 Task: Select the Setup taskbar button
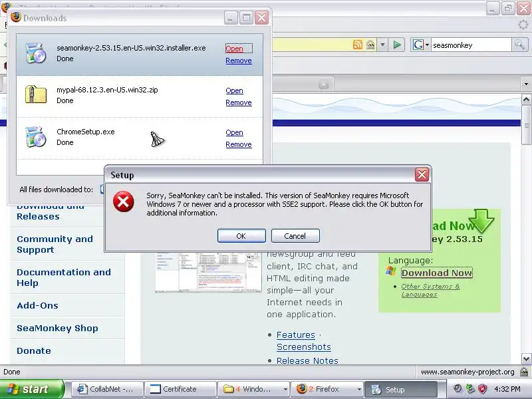(401, 389)
